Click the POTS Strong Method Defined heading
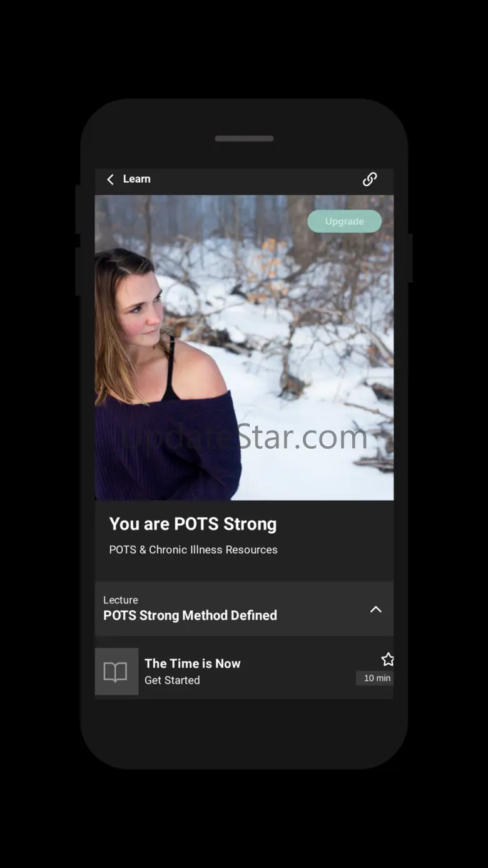Viewport: 488px width, 868px height. click(x=190, y=615)
